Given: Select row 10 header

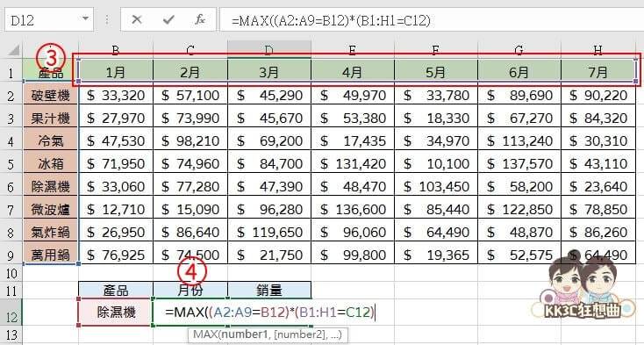Looking at the screenshot, I should [x=11, y=273].
